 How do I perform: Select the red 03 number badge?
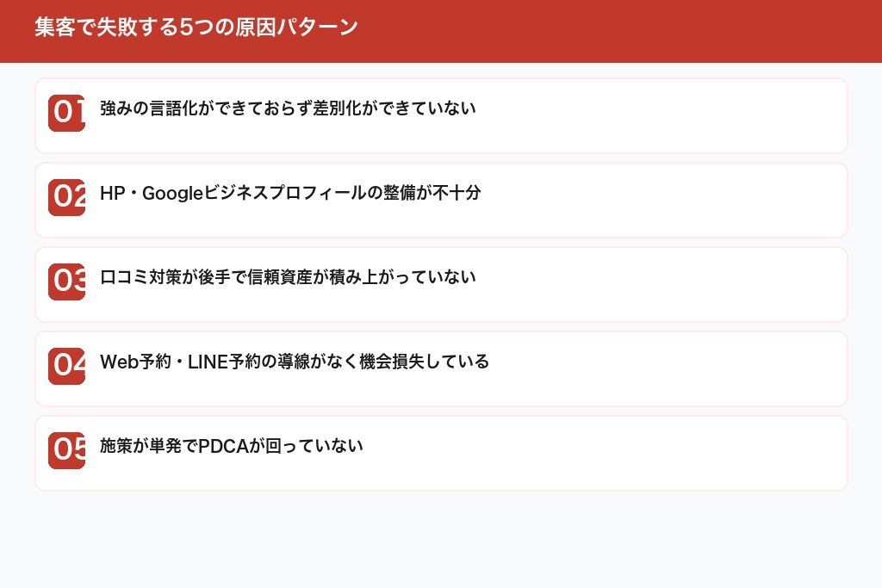tap(66, 282)
